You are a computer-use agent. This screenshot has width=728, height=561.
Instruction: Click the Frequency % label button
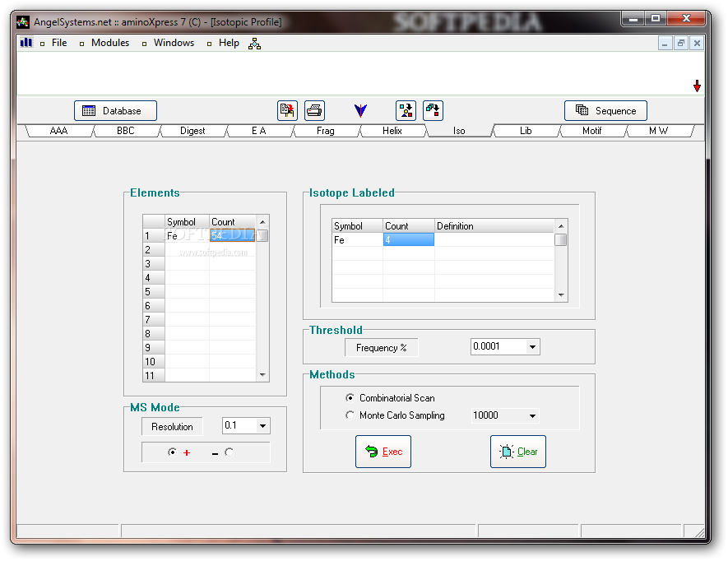pyautogui.click(x=381, y=347)
